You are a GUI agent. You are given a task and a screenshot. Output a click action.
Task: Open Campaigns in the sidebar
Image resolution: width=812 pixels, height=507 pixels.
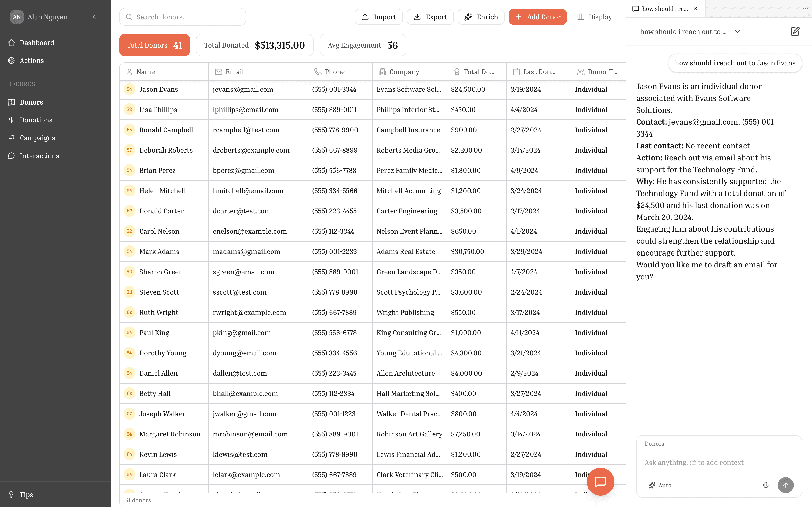(x=37, y=137)
